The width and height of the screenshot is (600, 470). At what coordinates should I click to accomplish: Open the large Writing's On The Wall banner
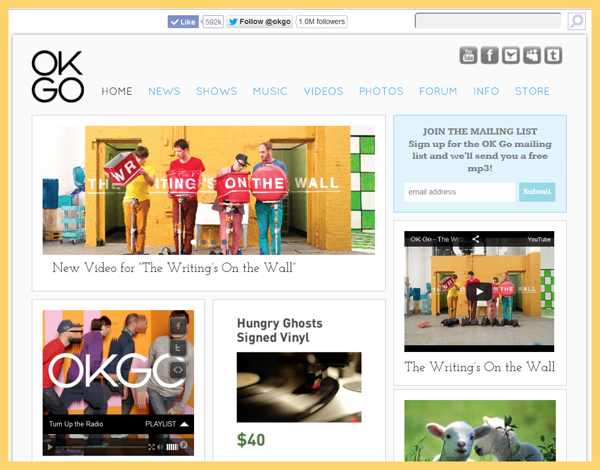209,190
